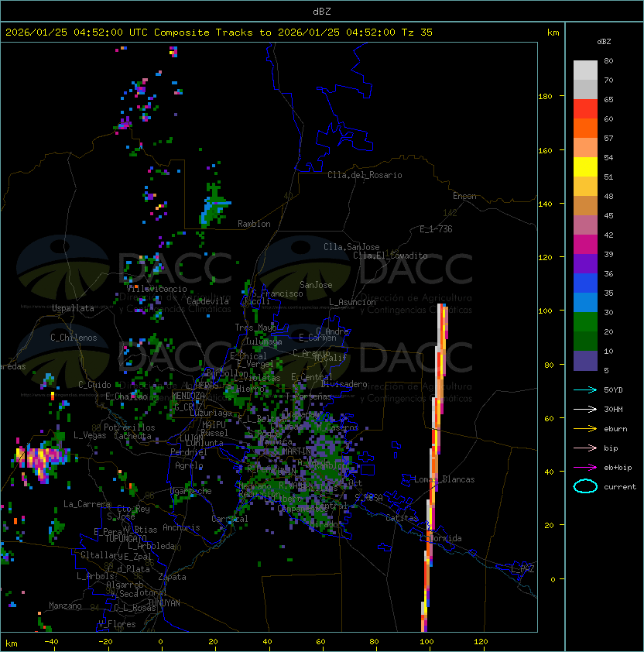Pick the light gray 70 dBZ swatch

pyautogui.click(x=585, y=70)
